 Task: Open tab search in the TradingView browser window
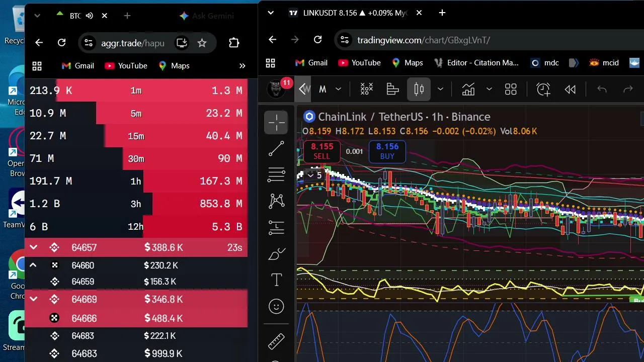271,13
